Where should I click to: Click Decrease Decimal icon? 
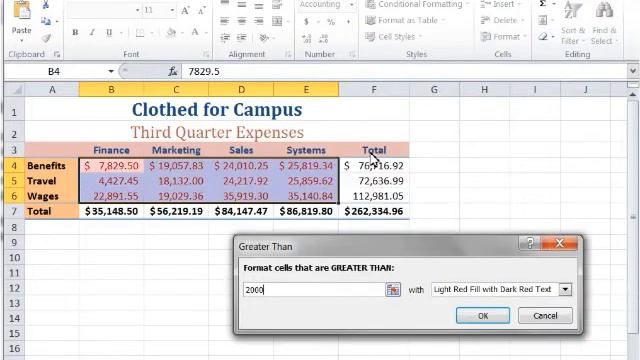(324, 38)
